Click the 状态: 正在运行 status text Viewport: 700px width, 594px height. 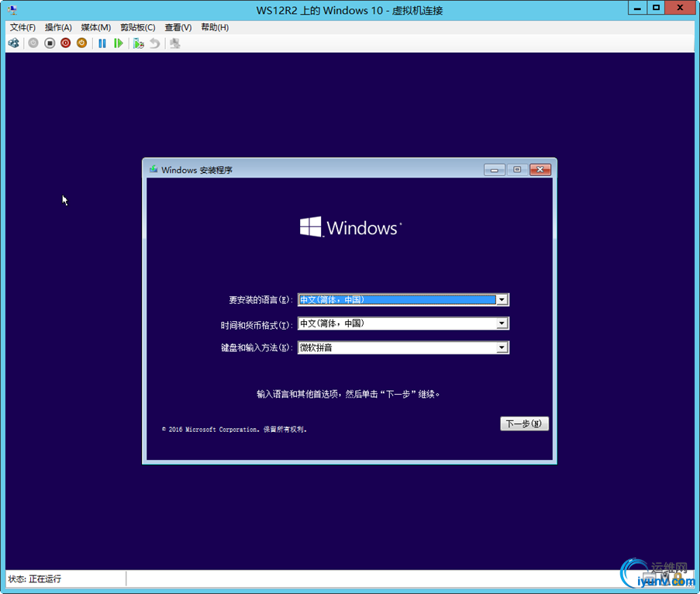click(x=34, y=578)
